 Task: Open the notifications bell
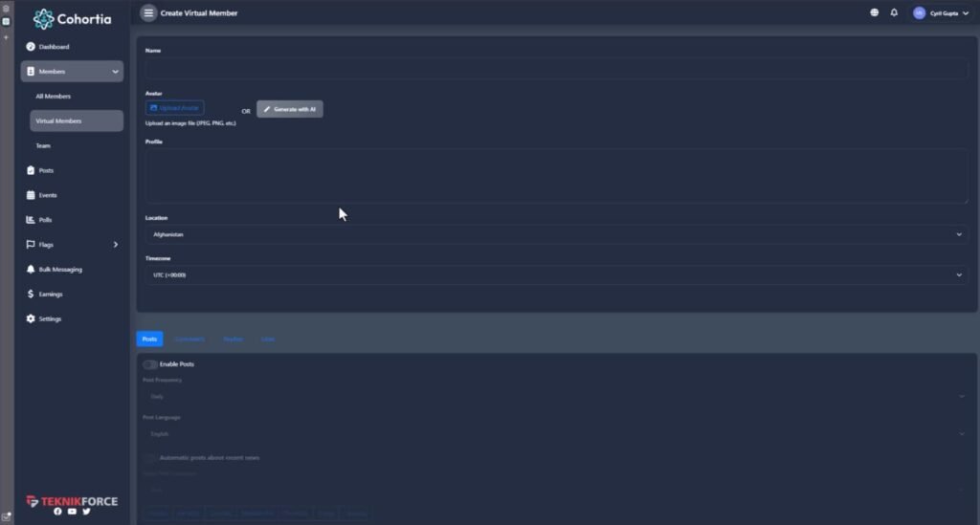(894, 13)
